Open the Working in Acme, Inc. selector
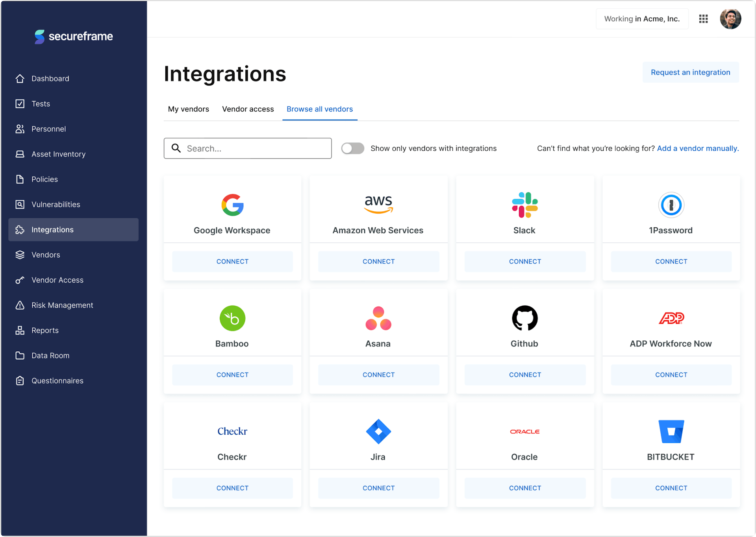This screenshot has height=537, width=756. pyautogui.click(x=642, y=19)
